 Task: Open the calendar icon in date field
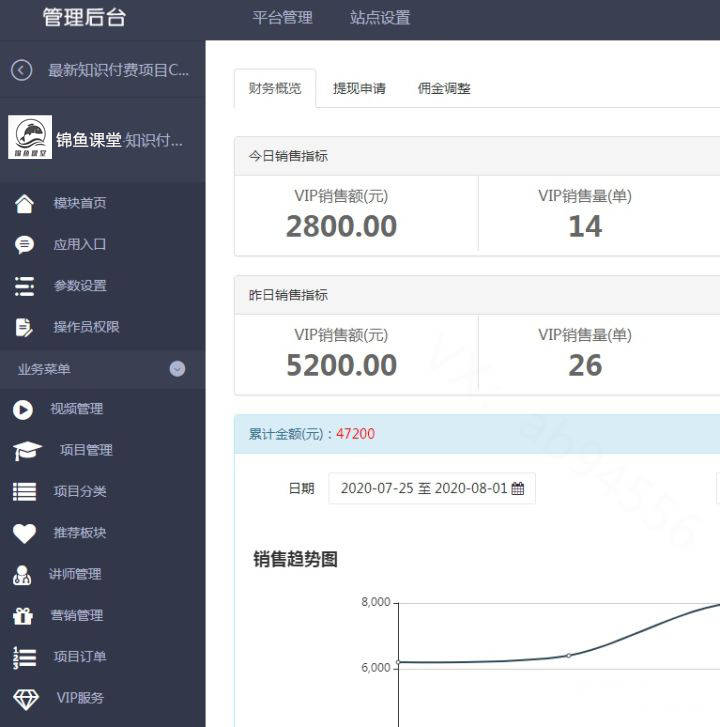pos(517,488)
